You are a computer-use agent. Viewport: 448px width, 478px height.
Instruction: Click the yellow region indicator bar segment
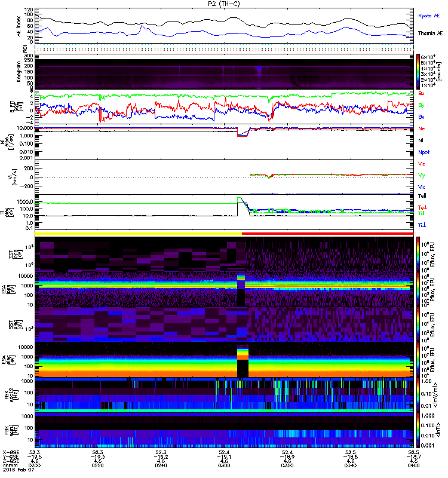point(139,234)
